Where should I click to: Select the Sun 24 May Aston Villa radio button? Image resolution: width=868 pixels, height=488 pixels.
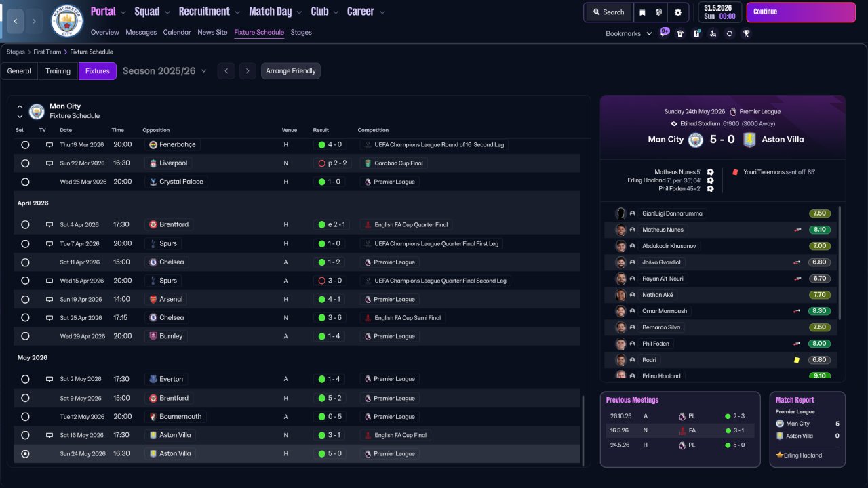point(25,454)
